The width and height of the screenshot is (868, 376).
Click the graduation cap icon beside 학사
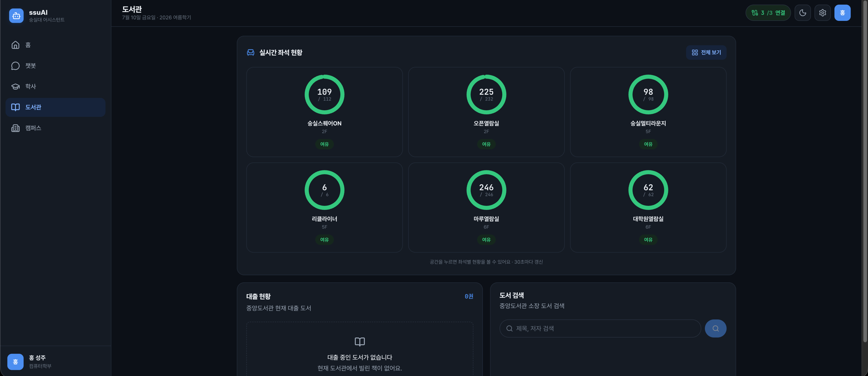pos(16,87)
